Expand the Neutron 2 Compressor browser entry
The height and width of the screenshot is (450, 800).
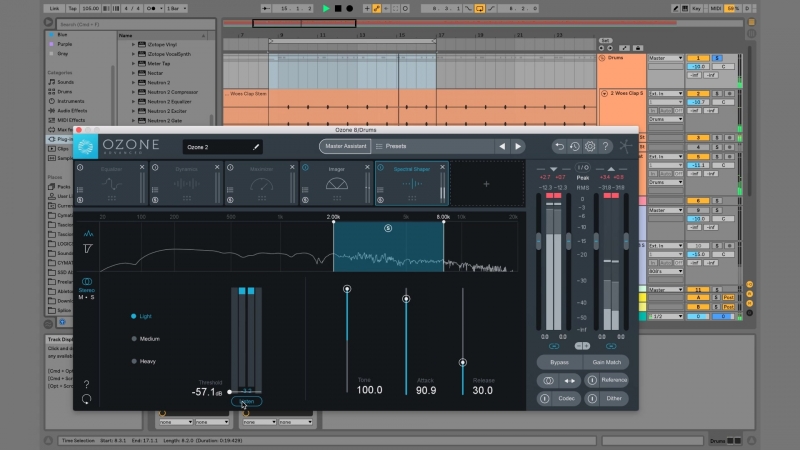(x=134, y=92)
